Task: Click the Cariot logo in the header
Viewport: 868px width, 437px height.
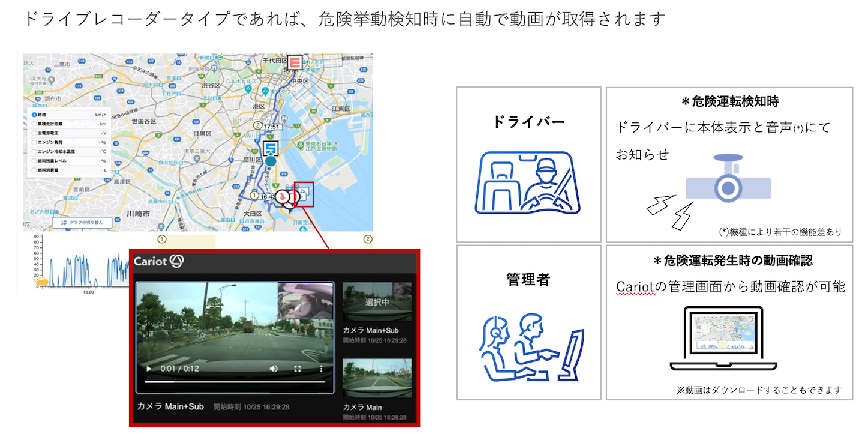Action: [x=158, y=261]
